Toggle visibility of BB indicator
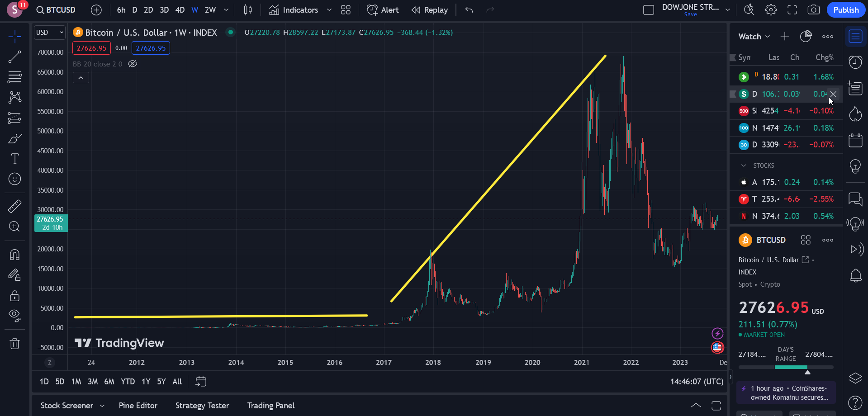Screen dimensions: 868x416 pos(133,64)
